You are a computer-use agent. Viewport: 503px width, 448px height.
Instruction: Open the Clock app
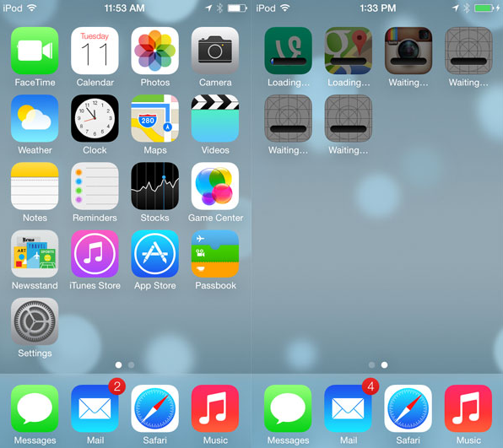(x=95, y=118)
